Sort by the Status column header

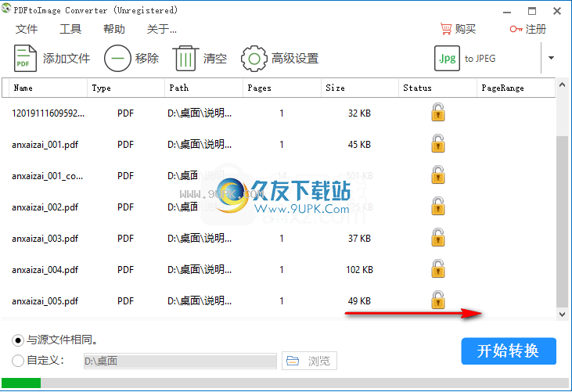[437, 88]
